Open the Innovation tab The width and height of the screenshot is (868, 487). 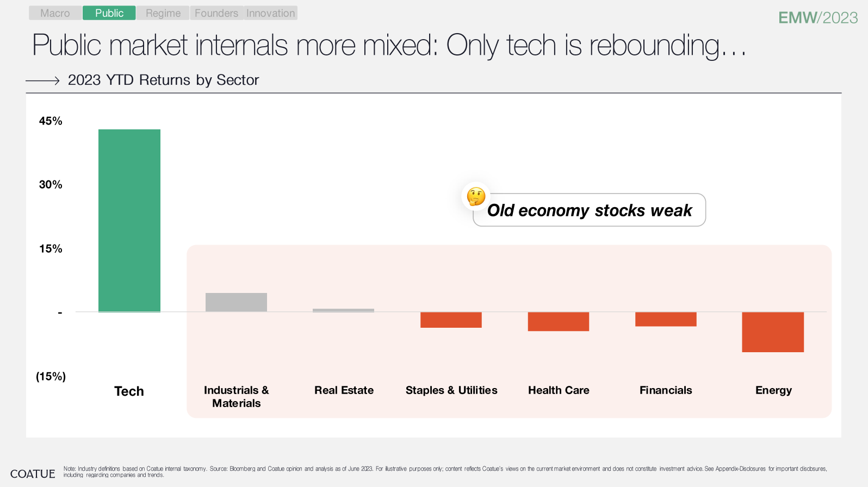270,13
